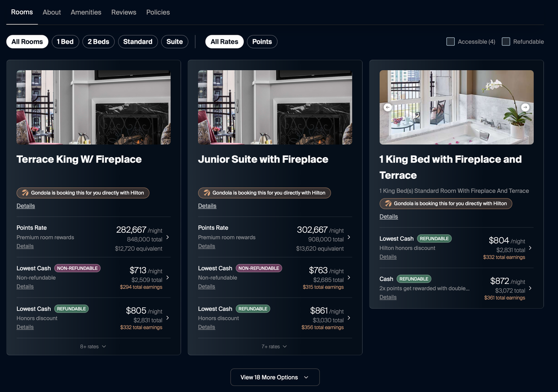The height and width of the screenshot is (392, 558).
Task: Go to the Policies tab
Action: click(x=158, y=12)
